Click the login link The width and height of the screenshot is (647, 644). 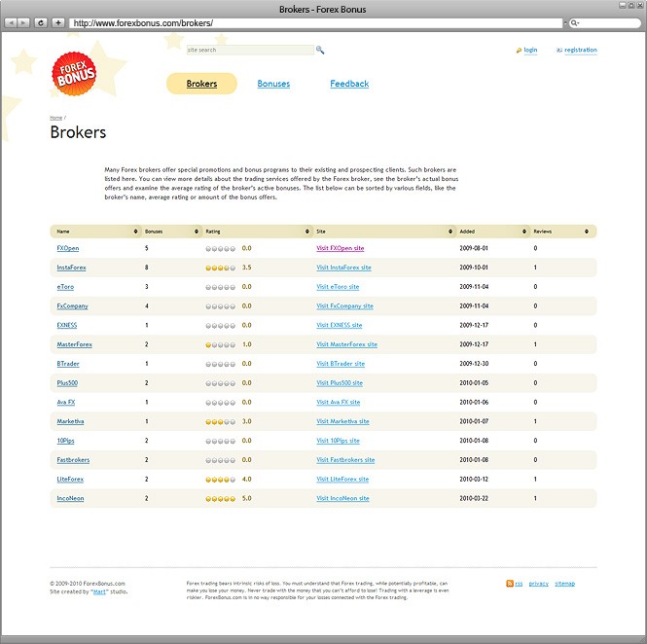(530, 50)
